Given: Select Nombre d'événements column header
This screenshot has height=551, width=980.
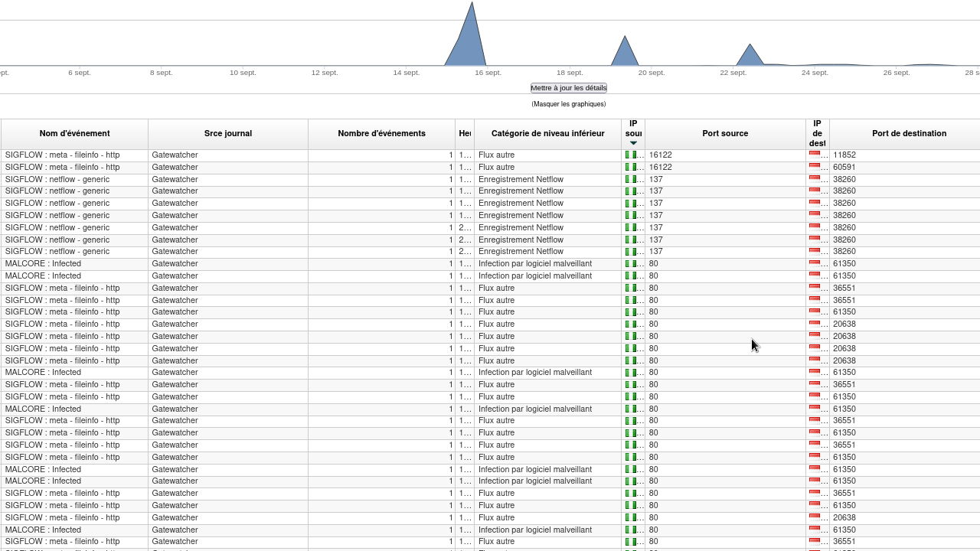Looking at the screenshot, I should 381,133.
